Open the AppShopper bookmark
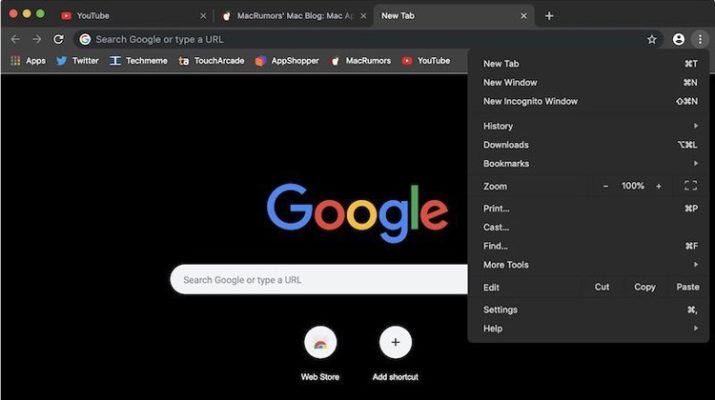The width and height of the screenshot is (715, 400). pyautogui.click(x=287, y=61)
